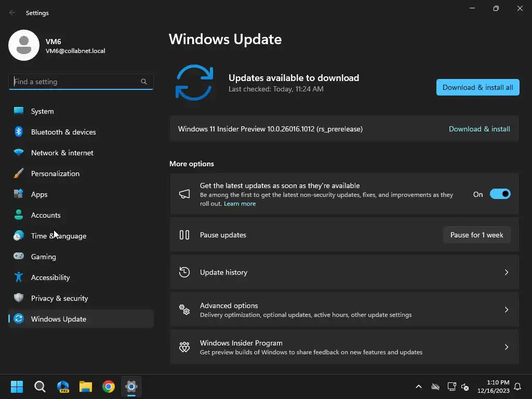Click the large blue update sync arrows
532x399 pixels.
[194, 83]
